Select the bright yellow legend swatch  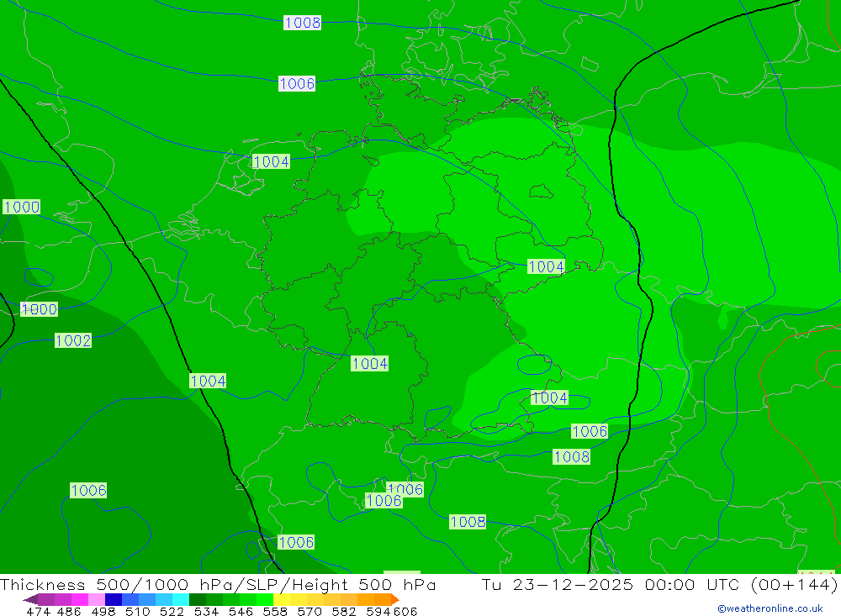point(282,599)
